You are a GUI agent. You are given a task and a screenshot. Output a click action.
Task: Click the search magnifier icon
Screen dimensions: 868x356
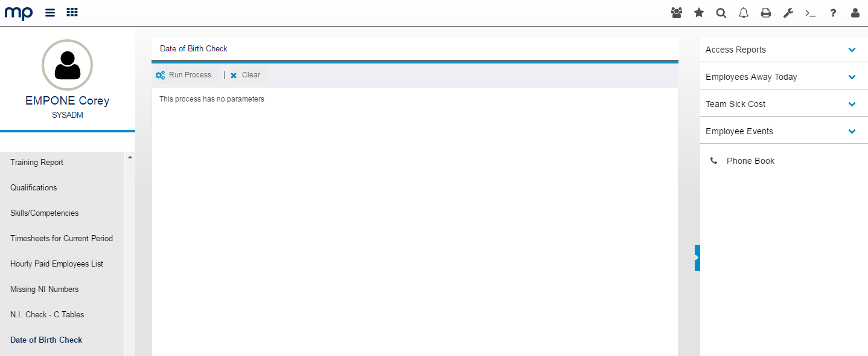pyautogui.click(x=721, y=13)
